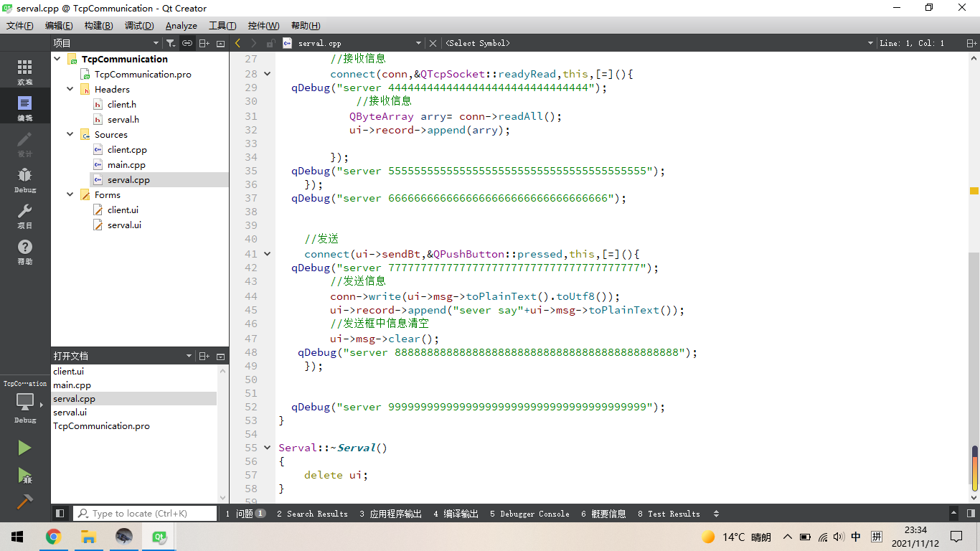Open the 构建(B) menu
Image resolution: width=980 pixels, height=551 pixels.
click(x=98, y=26)
